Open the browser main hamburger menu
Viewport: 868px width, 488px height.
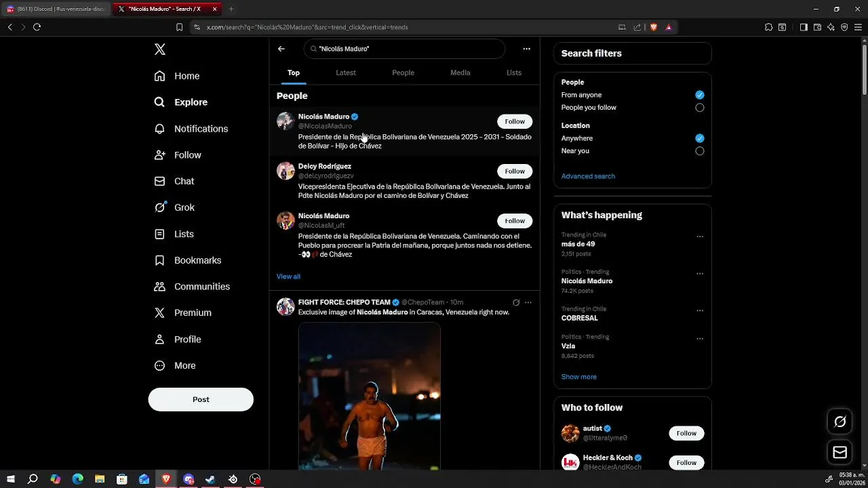[858, 27]
